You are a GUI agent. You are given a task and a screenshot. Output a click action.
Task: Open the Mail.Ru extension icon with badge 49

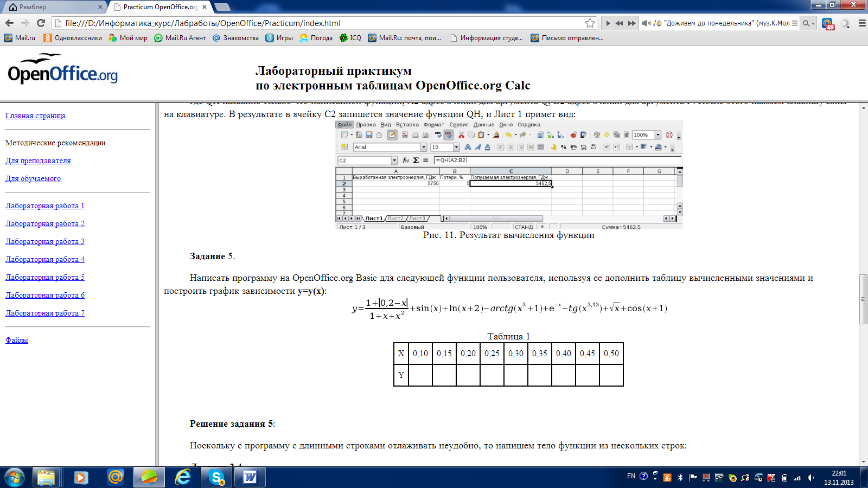click(827, 23)
